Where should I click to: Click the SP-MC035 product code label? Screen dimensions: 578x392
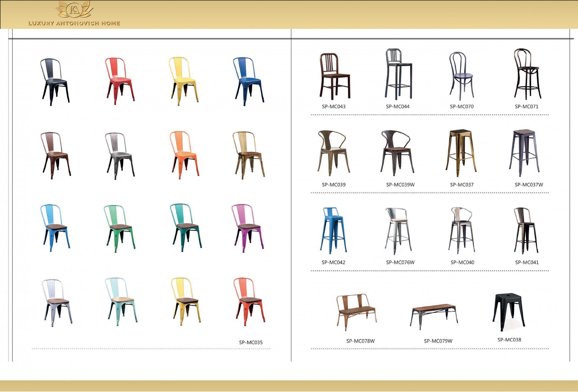tap(250, 342)
